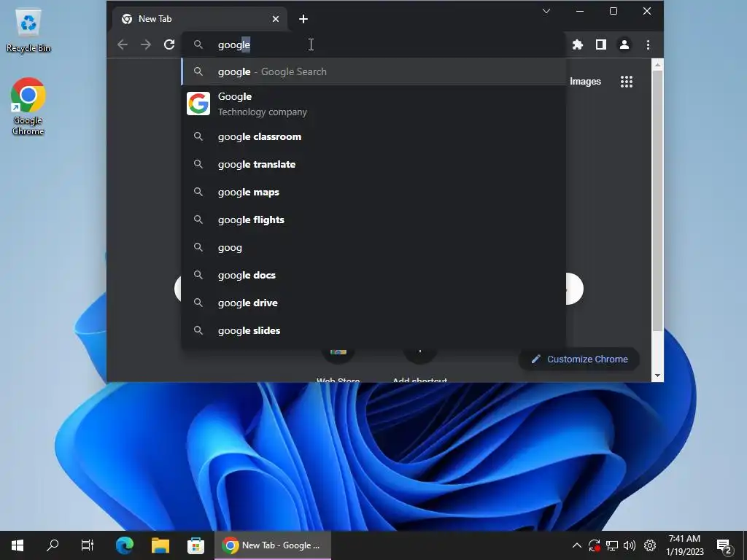
Task: Open the Windows Start menu
Action: (18, 545)
